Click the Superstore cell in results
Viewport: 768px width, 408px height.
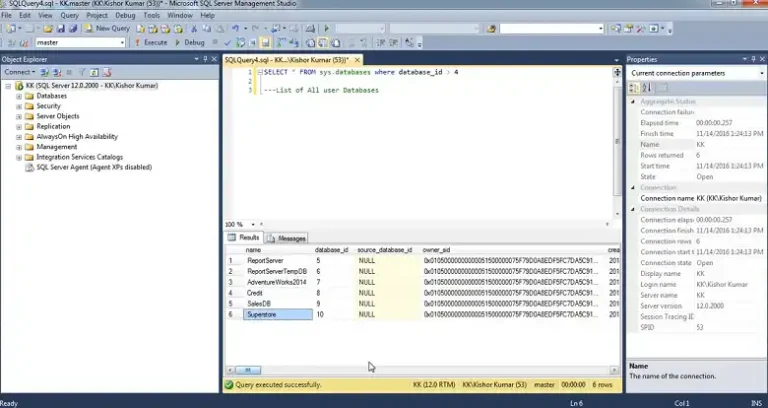[x=278, y=314]
